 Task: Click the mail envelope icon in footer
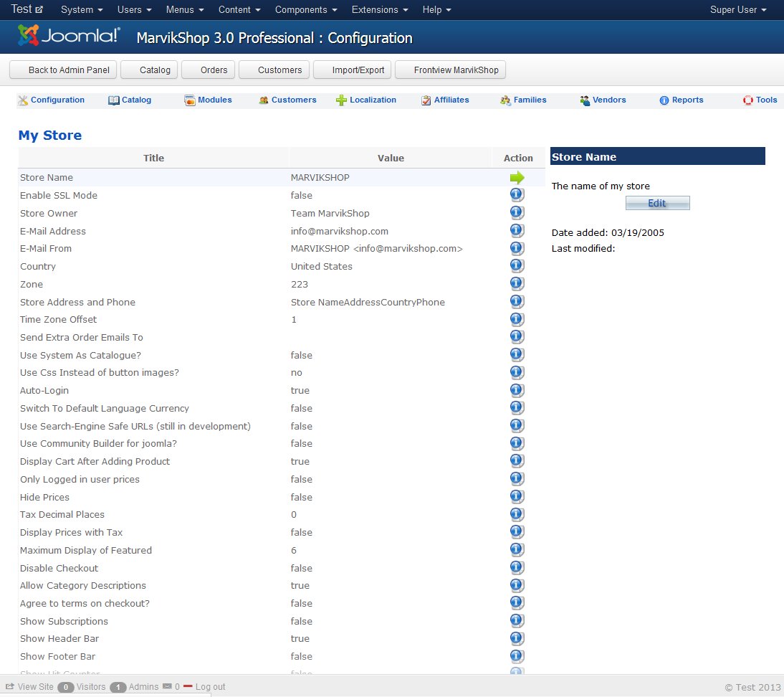pyautogui.click(x=167, y=686)
